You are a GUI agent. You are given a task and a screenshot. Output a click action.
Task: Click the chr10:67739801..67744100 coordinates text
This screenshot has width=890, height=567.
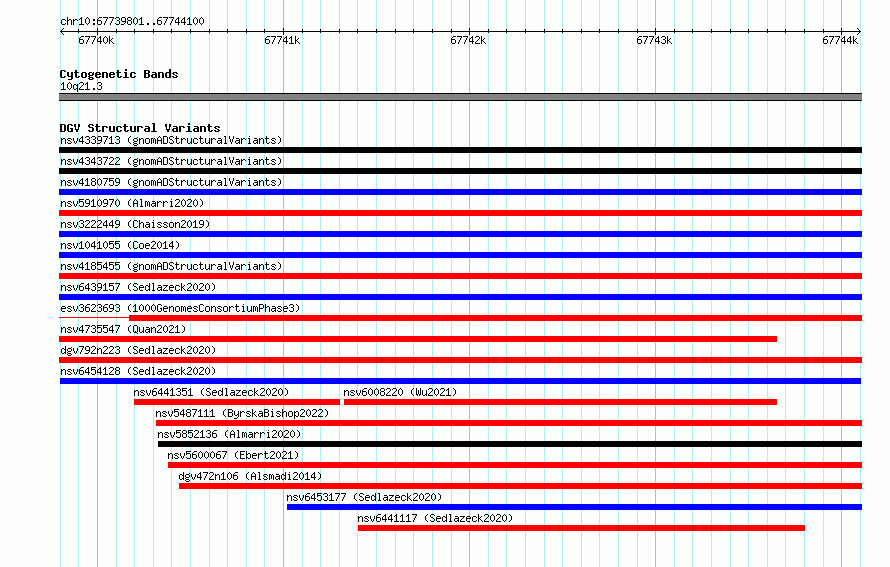(132, 21)
